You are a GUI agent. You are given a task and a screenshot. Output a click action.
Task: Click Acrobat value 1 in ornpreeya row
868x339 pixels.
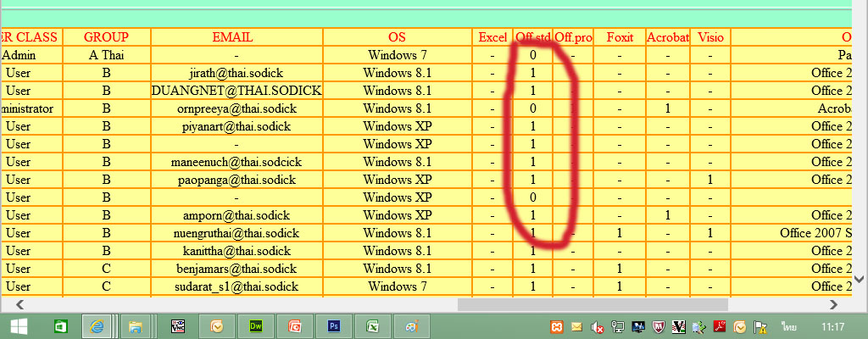click(668, 108)
